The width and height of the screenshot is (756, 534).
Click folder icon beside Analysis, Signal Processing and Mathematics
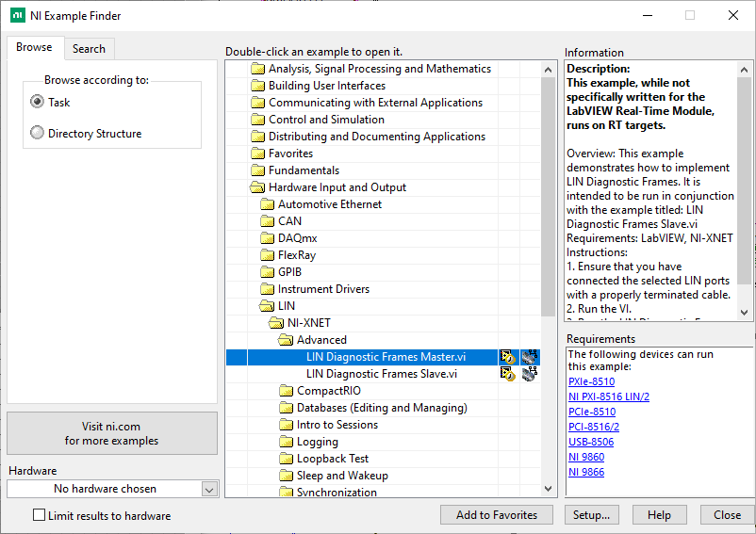[258, 69]
